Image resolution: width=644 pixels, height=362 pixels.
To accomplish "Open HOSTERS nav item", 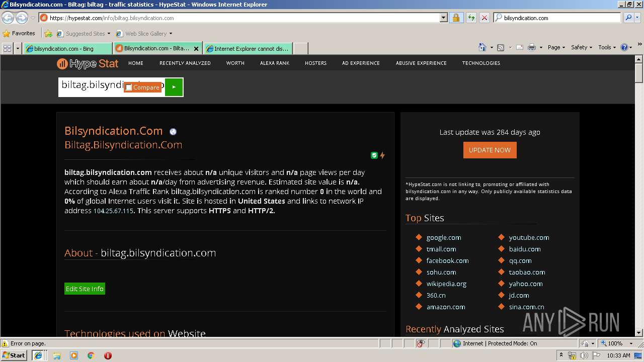I will pyautogui.click(x=315, y=63).
